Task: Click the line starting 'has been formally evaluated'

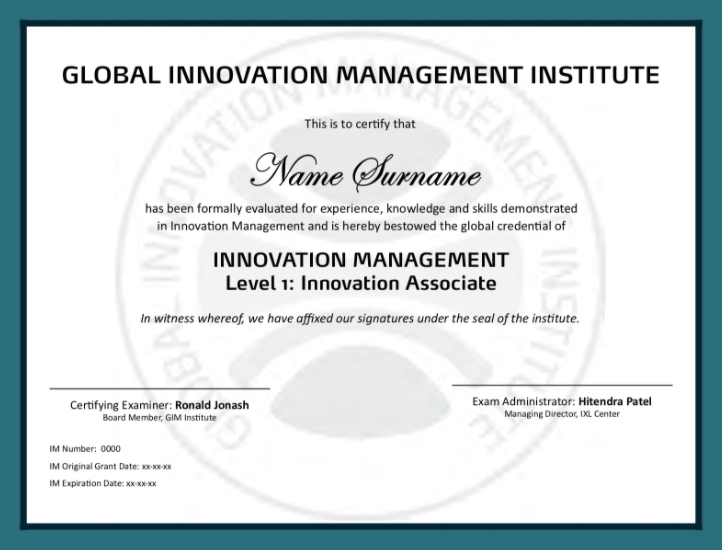Action: 361,209
